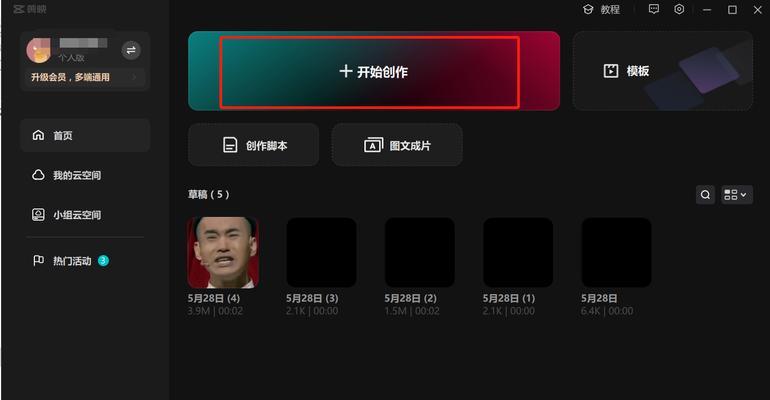Open draft 5月28日 (1) thumbnail
This screenshot has height=400, width=770.
518,253
